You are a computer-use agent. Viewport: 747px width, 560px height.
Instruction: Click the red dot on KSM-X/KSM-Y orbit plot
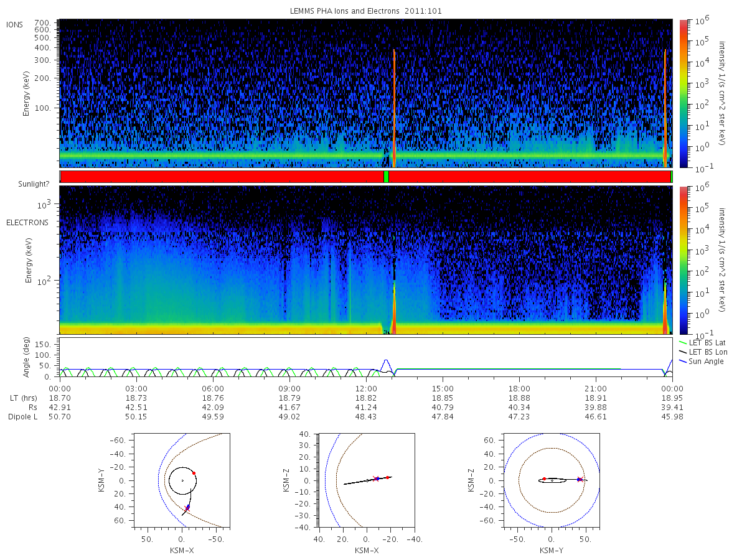coord(194,473)
